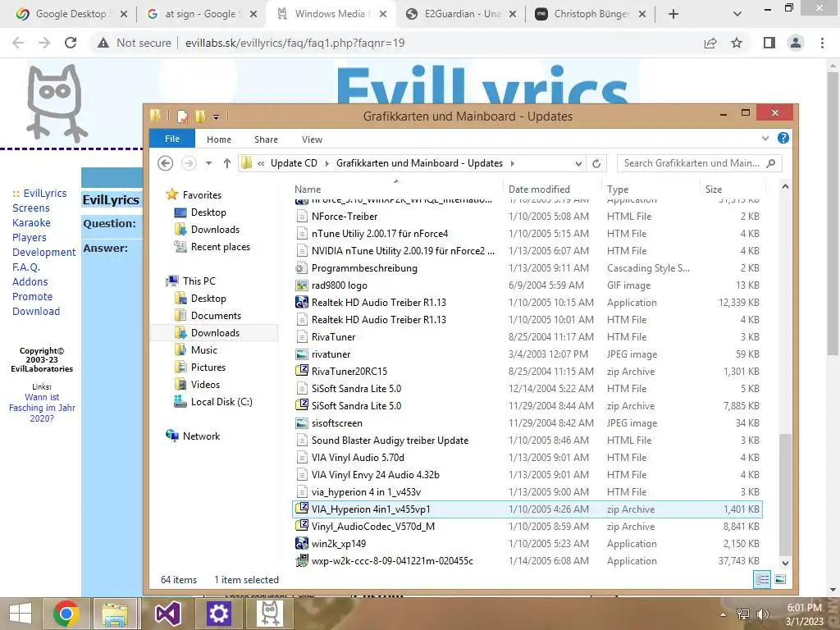Open EvilLyrics owl app on taskbar
840x630 pixels.
click(269, 614)
